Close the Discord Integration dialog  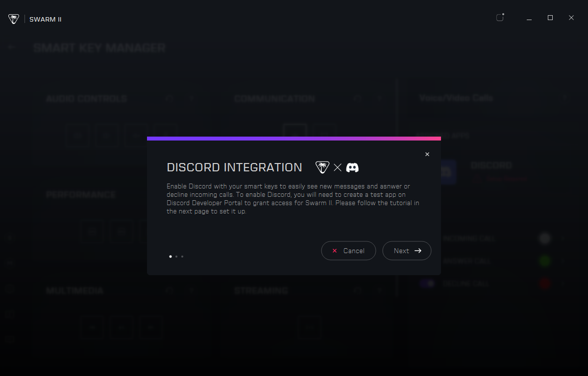tap(427, 154)
